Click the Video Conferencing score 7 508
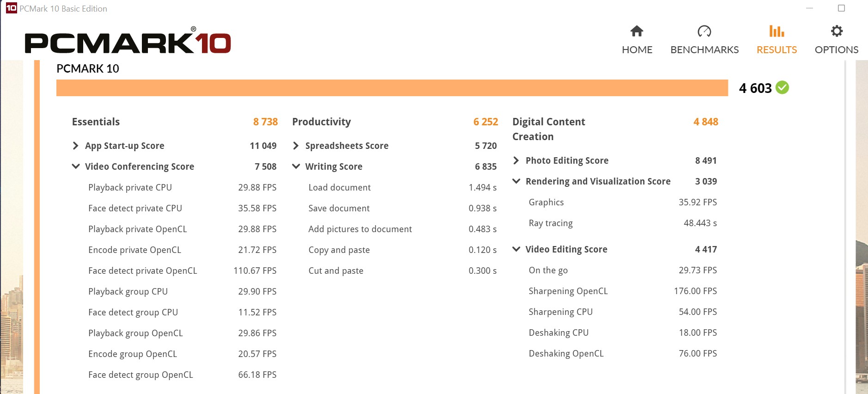 click(266, 166)
